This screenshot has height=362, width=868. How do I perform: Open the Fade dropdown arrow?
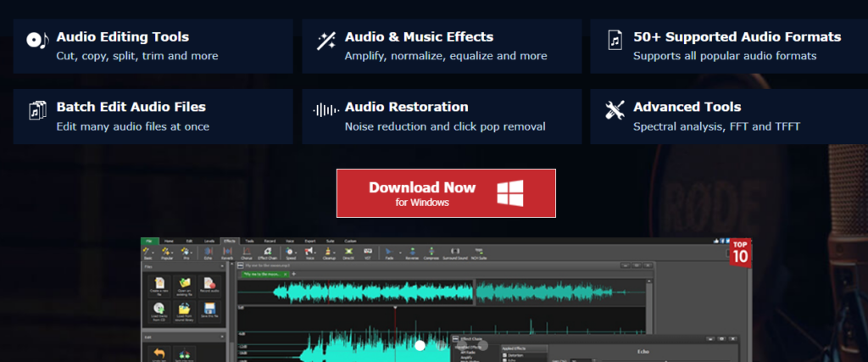(400, 253)
